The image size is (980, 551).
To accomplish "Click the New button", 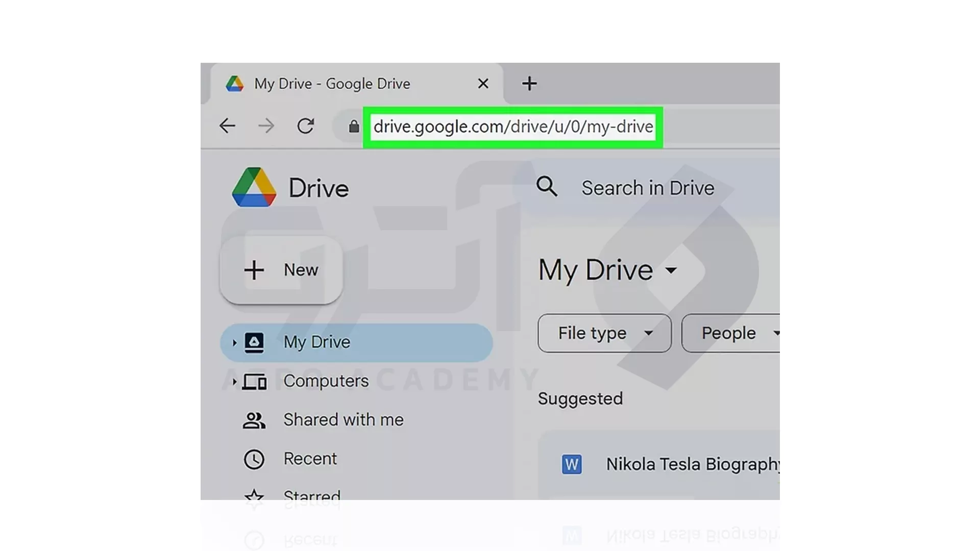I will pos(281,270).
